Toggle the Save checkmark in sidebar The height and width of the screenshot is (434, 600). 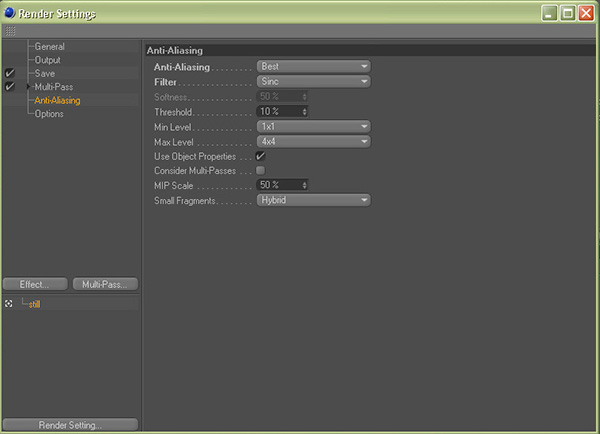tap(9, 74)
